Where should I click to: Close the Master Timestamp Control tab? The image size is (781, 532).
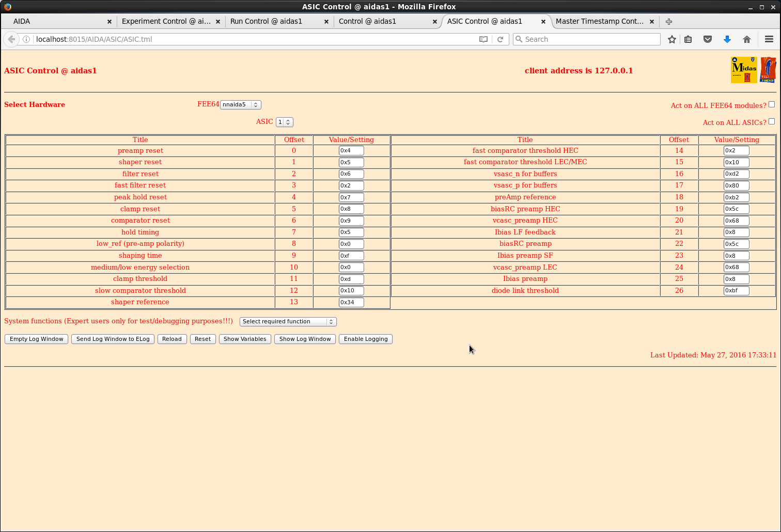click(652, 22)
